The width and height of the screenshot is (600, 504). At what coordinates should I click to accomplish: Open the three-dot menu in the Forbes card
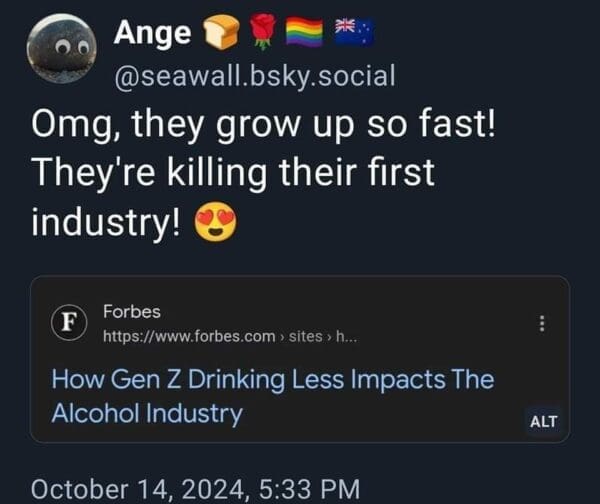pos(543,324)
